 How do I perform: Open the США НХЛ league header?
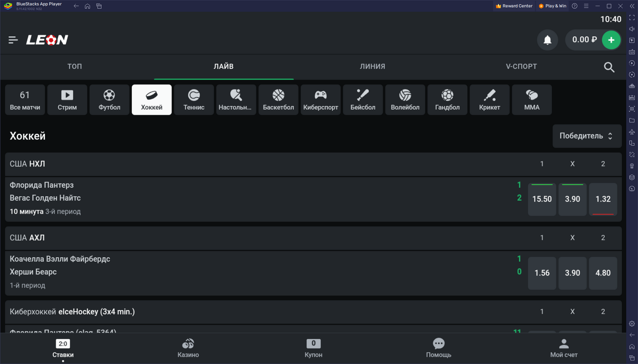(x=313, y=164)
